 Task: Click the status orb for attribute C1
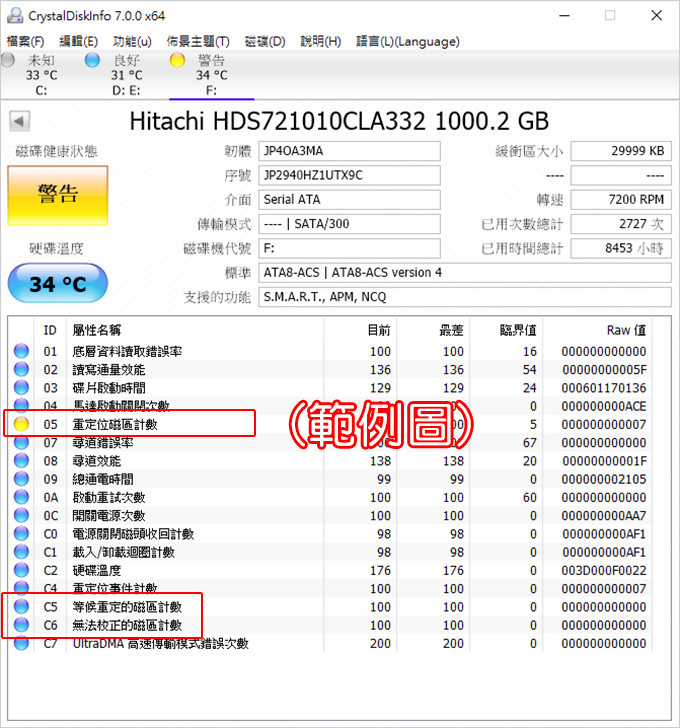click(21, 552)
